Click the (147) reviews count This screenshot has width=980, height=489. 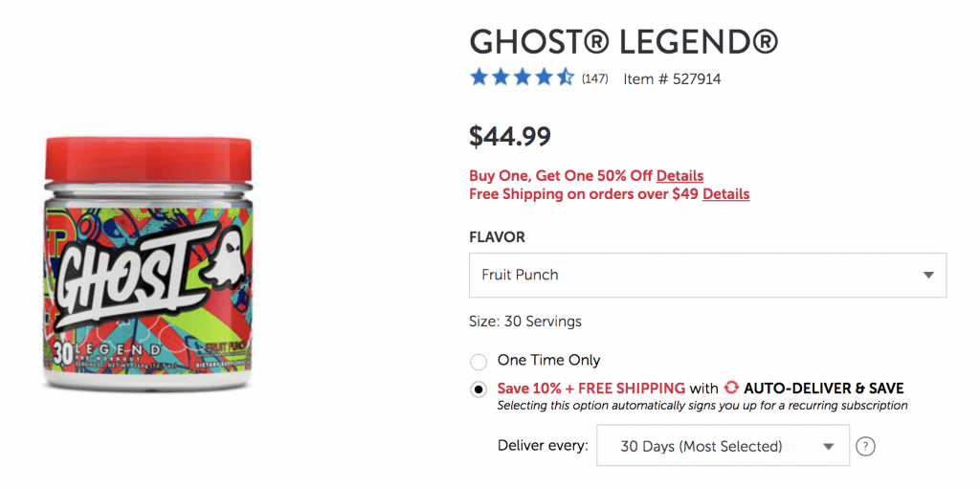point(594,78)
